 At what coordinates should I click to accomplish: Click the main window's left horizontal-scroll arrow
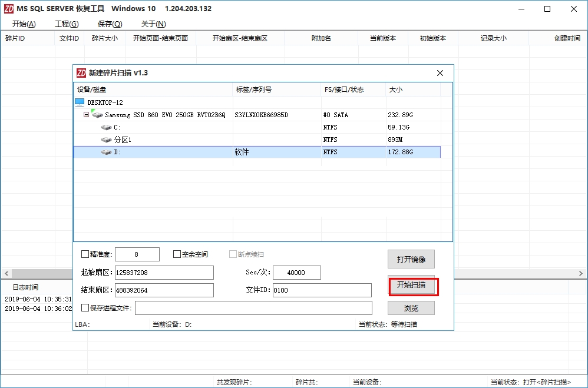[x=6, y=273]
